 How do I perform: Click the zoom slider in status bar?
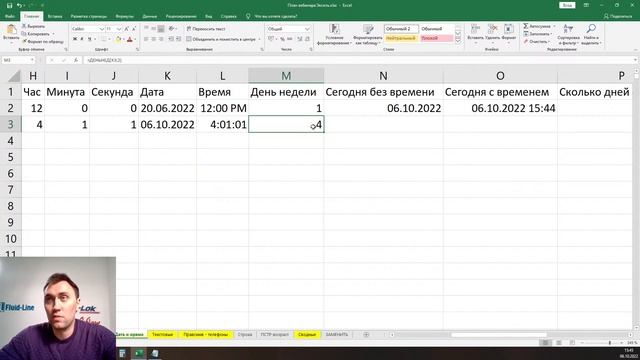click(x=609, y=343)
